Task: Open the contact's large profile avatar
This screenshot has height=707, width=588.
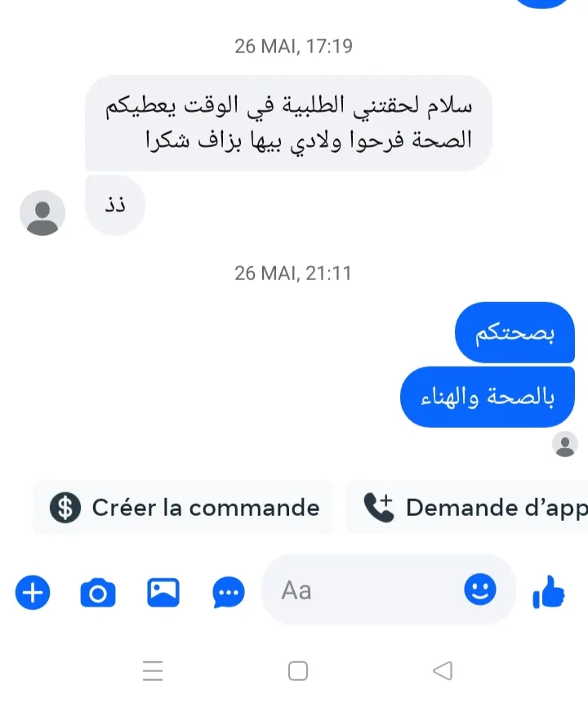Action: click(x=42, y=213)
